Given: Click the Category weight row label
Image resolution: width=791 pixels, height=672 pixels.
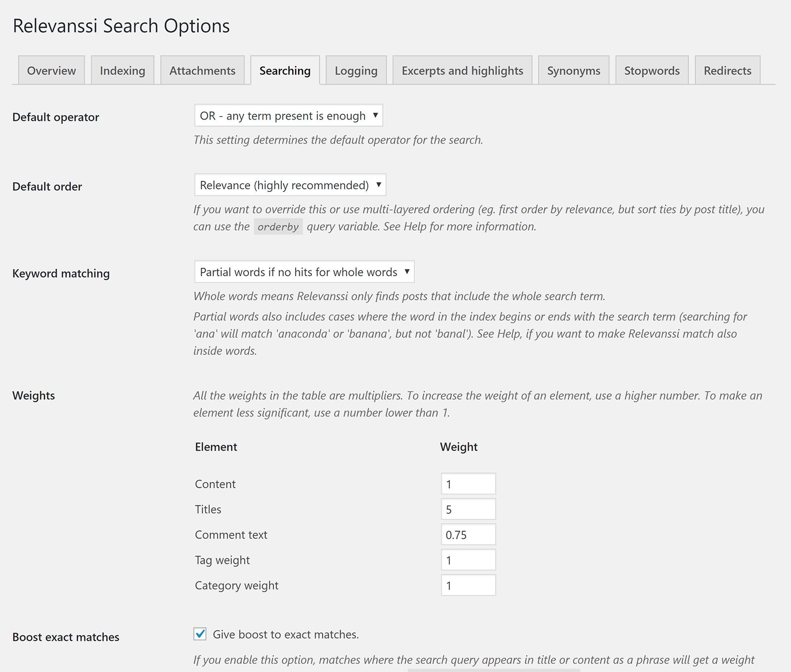Looking at the screenshot, I should pyautogui.click(x=236, y=586).
